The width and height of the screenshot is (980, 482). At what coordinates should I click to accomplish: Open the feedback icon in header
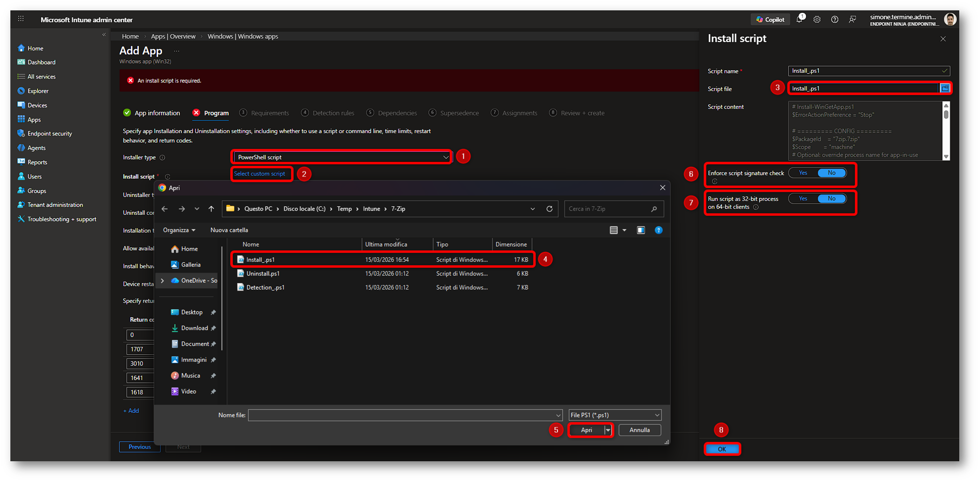pos(853,20)
